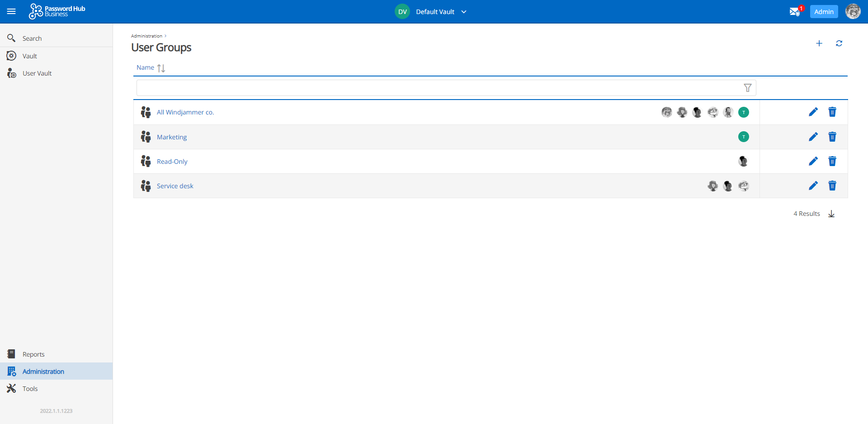Download the results export
Image resolution: width=868 pixels, height=424 pixels.
(832, 214)
